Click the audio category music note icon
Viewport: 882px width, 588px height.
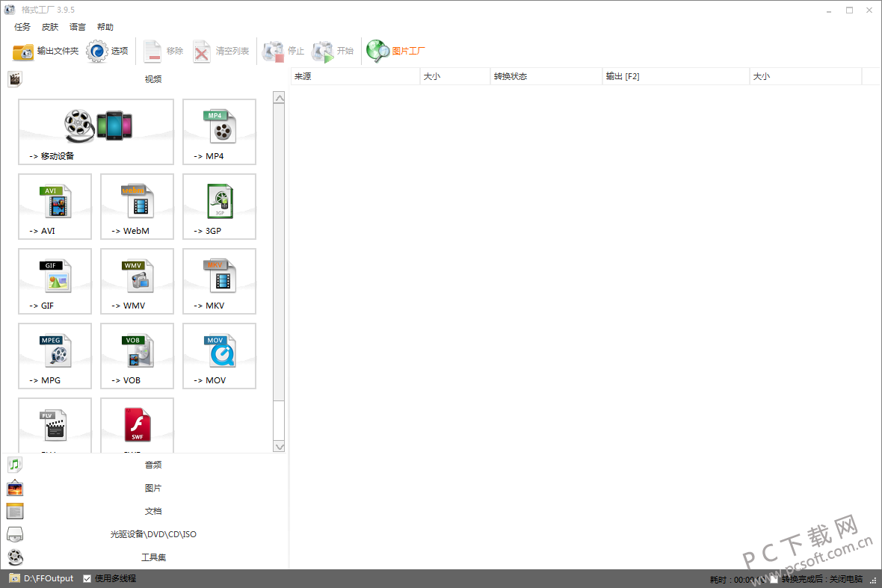pyautogui.click(x=15, y=465)
